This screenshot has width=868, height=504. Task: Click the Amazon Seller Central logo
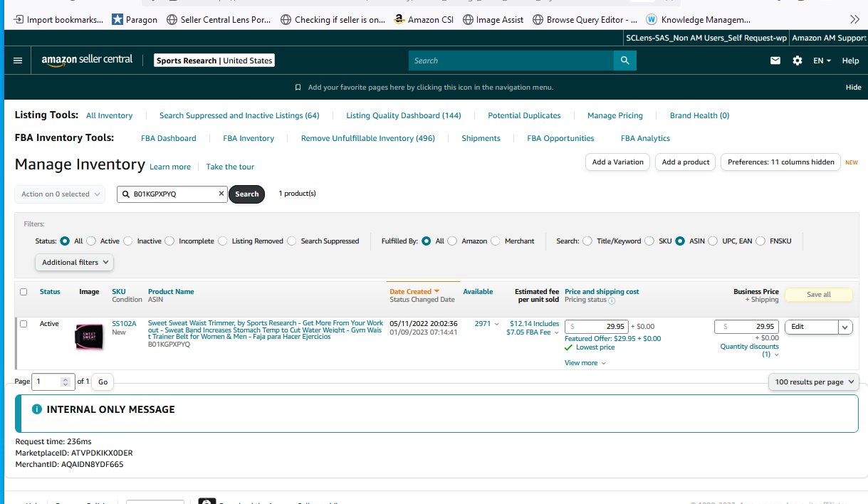pos(87,61)
